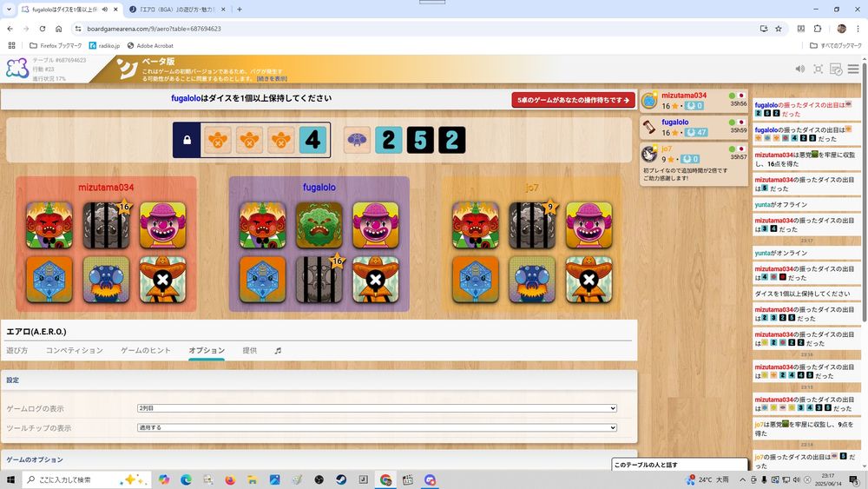Switch to the 提供 tab
Viewport: 868px width, 489px height.
click(x=250, y=351)
